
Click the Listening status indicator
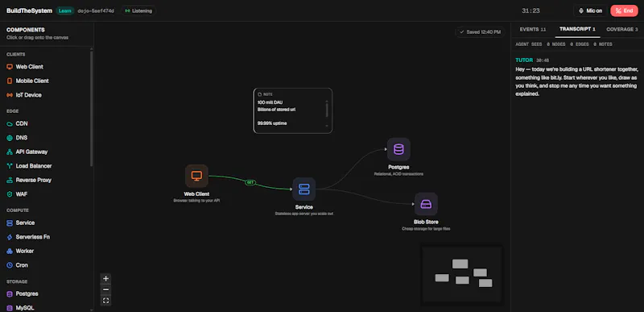(x=138, y=10)
